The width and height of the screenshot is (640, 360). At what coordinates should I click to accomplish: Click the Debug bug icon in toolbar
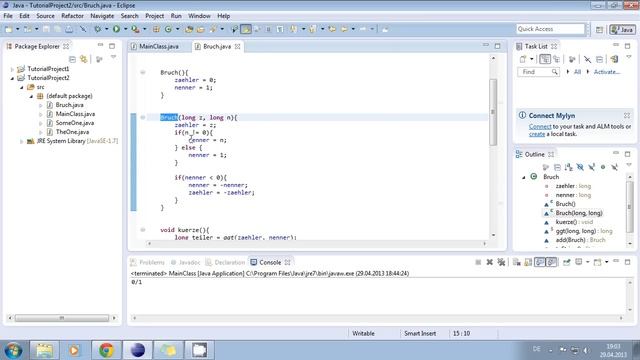98,29
